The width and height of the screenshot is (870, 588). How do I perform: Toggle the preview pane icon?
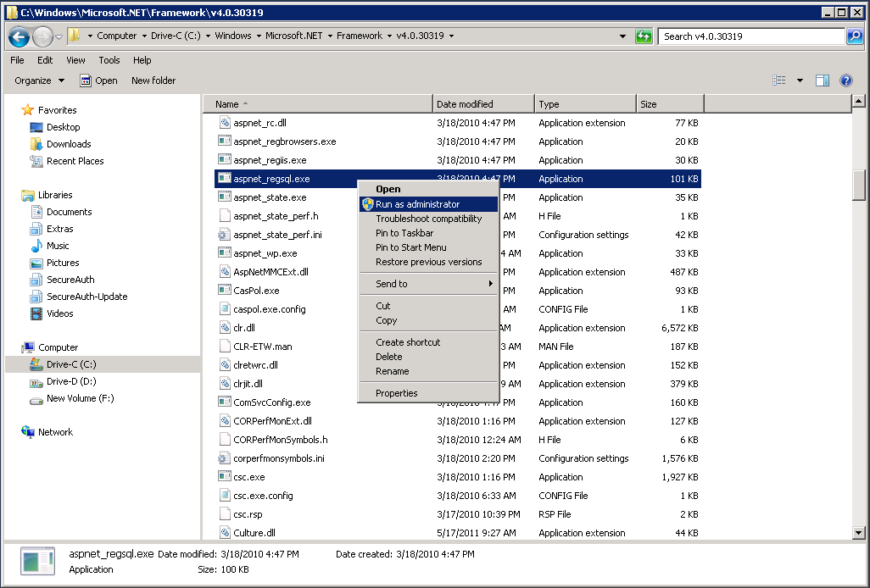point(822,80)
